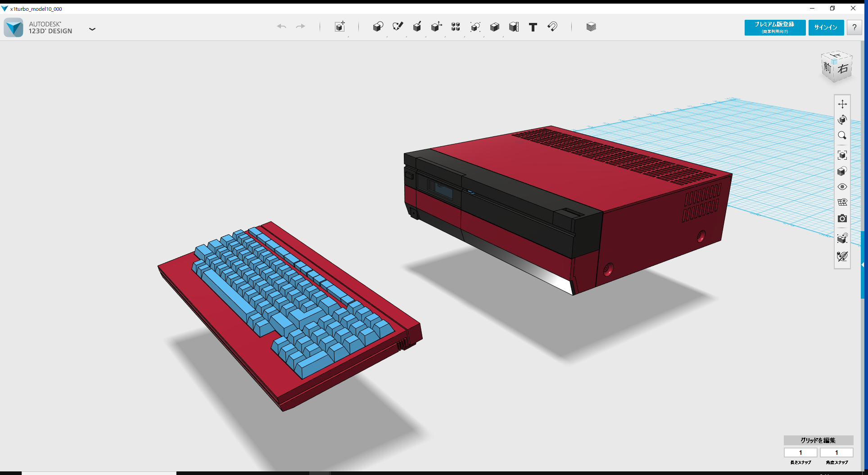The width and height of the screenshot is (868, 475).
Task: Toggle hide sketches at sidebar bottom
Action: click(x=842, y=257)
